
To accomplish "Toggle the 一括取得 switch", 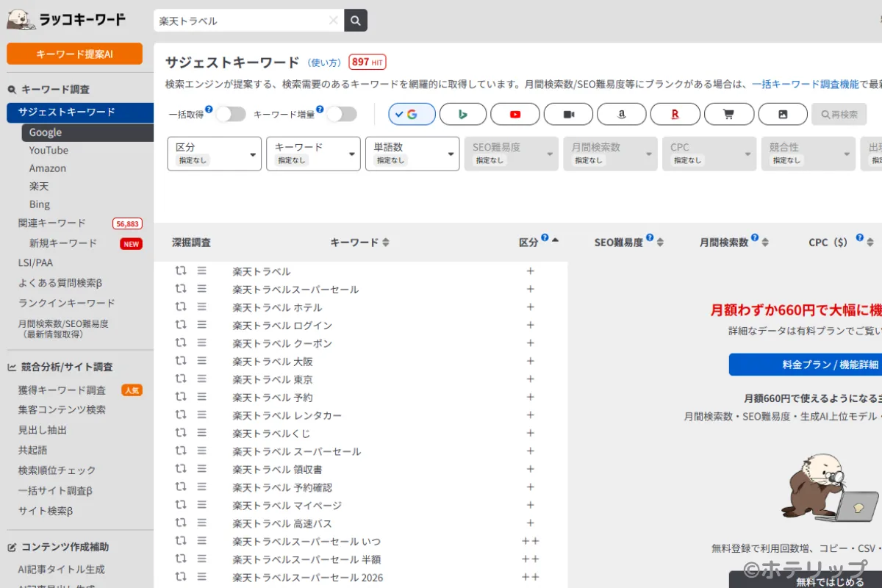I will coord(230,114).
